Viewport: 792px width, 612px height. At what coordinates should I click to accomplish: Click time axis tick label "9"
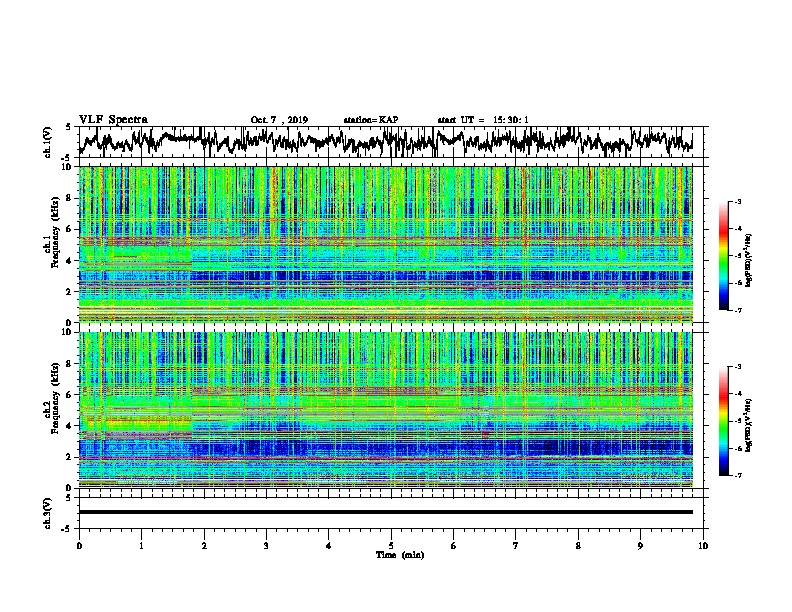click(x=640, y=546)
